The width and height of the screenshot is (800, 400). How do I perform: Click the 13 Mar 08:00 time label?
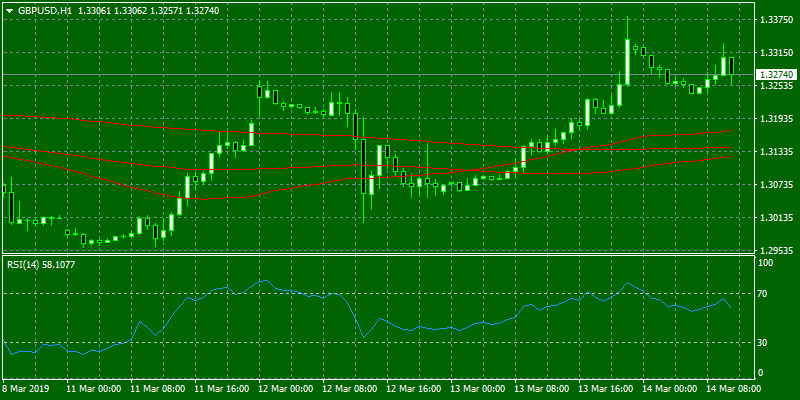tap(542, 389)
